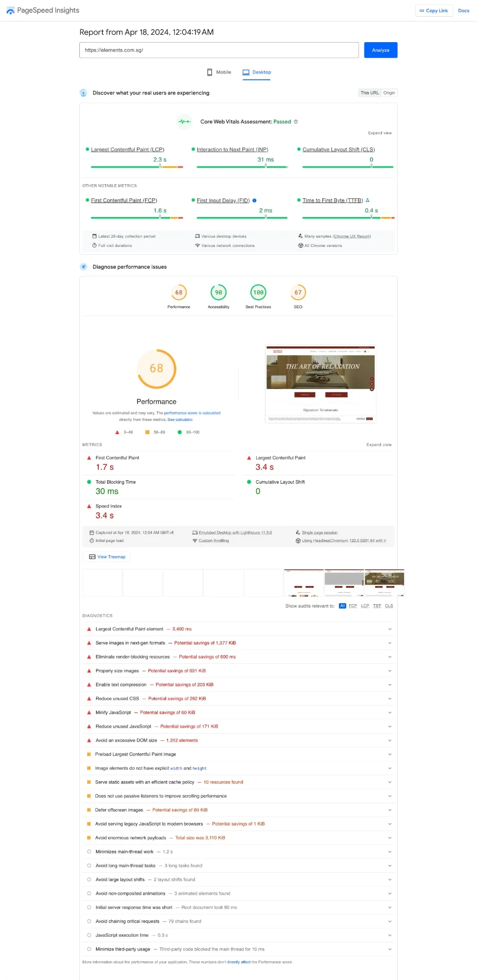Click the TTFB experimental flask icon
This screenshot has width=477, height=980.
(367, 200)
